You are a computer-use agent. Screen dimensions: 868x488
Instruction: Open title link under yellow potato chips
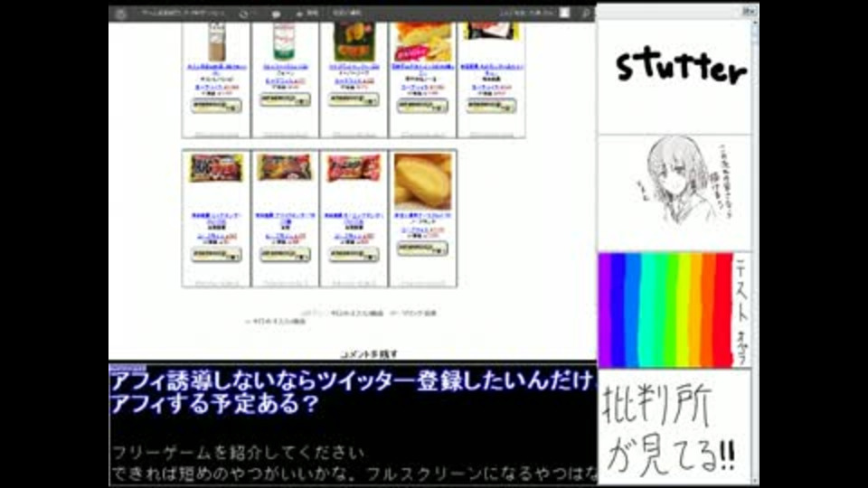click(x=422, y=70)
